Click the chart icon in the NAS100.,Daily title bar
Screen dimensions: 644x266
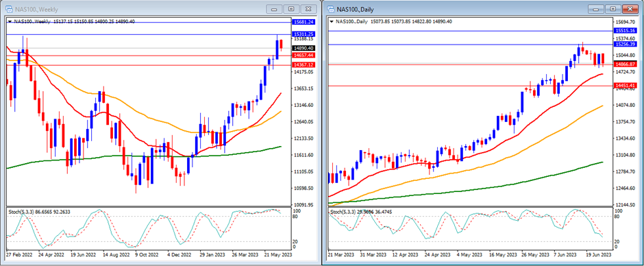click(332, 9)
